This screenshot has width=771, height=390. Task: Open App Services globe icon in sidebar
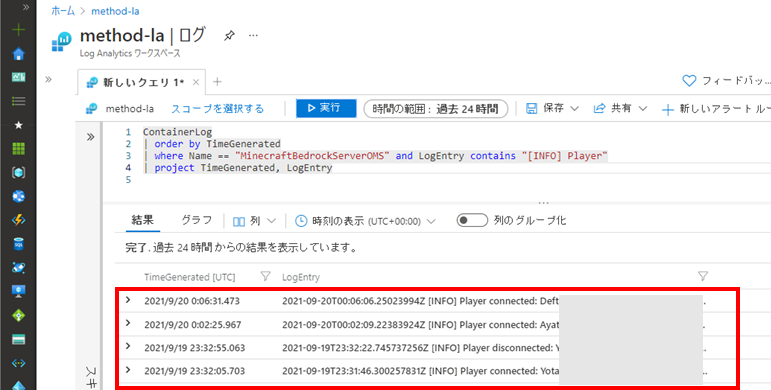click(x=18, y=196)
